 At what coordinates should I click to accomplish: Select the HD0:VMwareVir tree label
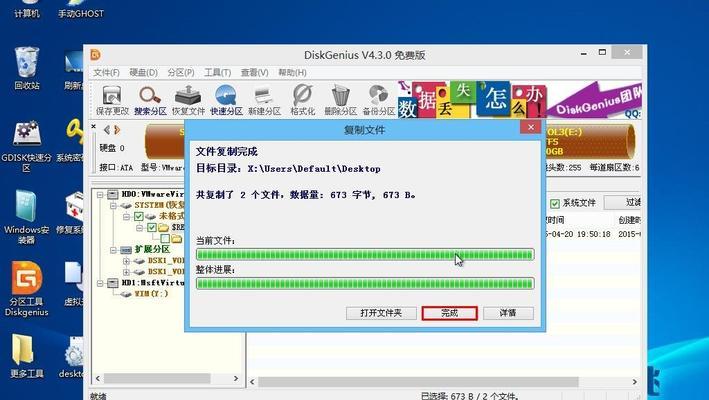tap(153, 195)
